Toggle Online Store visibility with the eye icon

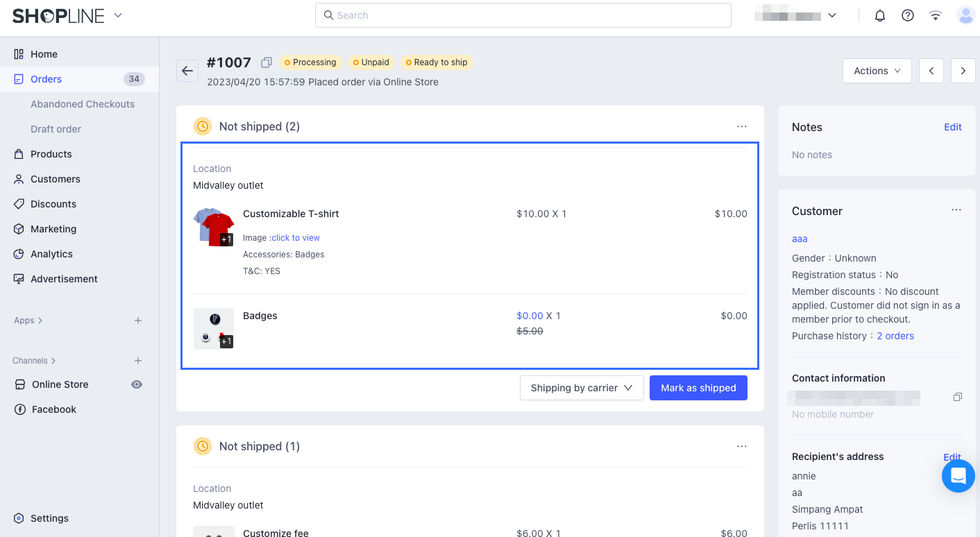137,384
